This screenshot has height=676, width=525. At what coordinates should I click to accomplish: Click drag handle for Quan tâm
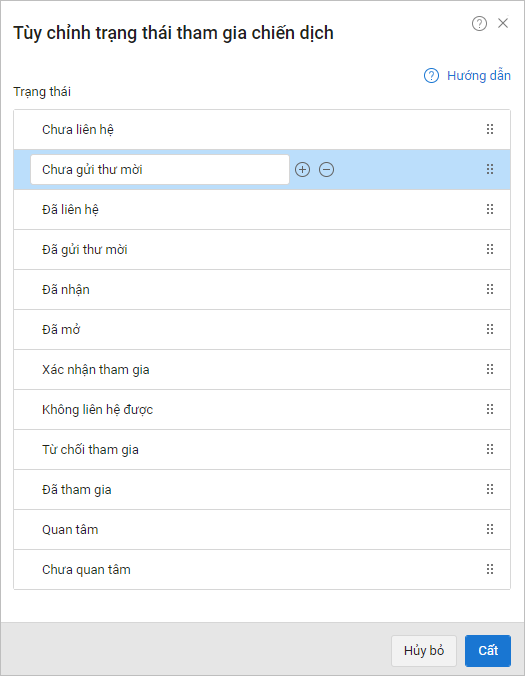coord(490,529)
